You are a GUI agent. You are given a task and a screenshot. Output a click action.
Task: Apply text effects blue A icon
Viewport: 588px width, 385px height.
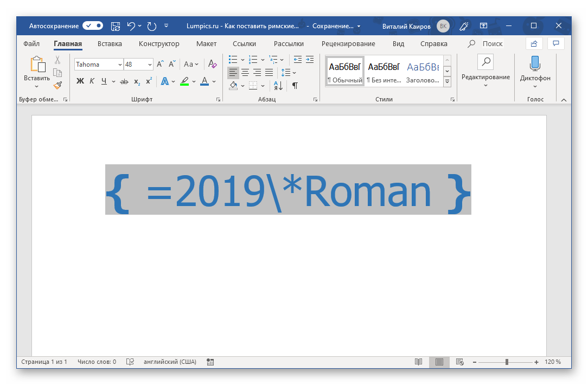164,81
